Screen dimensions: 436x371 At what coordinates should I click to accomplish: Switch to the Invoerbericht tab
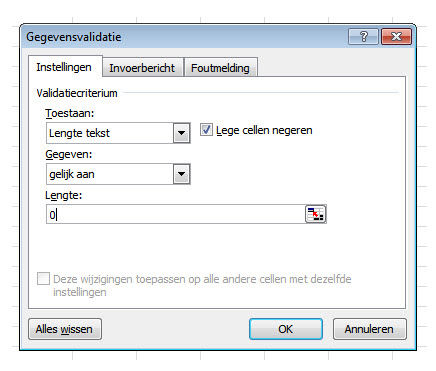(142, 68)
